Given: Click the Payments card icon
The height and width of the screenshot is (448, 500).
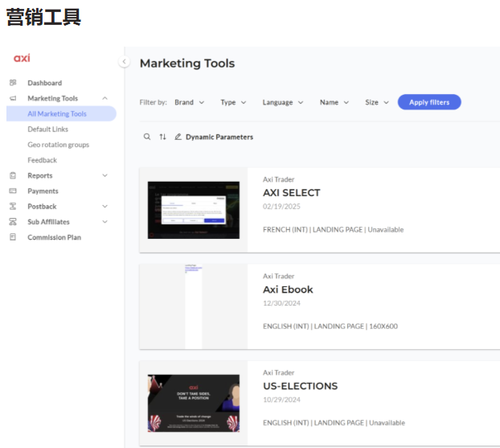Looking at the screenshot, I should [x=12, y=191].
